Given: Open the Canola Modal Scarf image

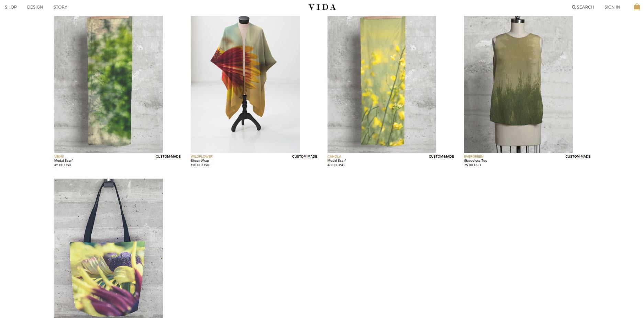Looking at the screenshot, I should point(381,84).
